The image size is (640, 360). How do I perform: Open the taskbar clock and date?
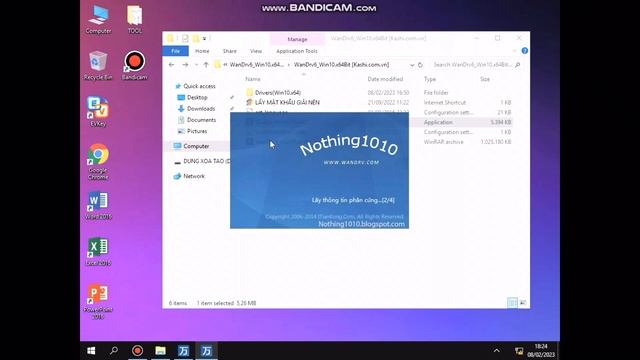[x=541, y=351]
